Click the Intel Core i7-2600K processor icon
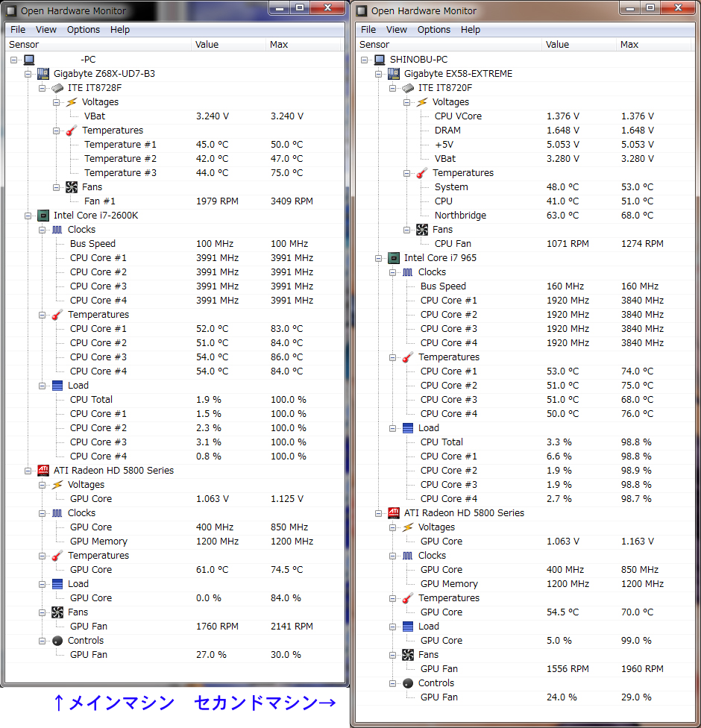The height and width of the screenshot is (728, 701). coord(43,216)
